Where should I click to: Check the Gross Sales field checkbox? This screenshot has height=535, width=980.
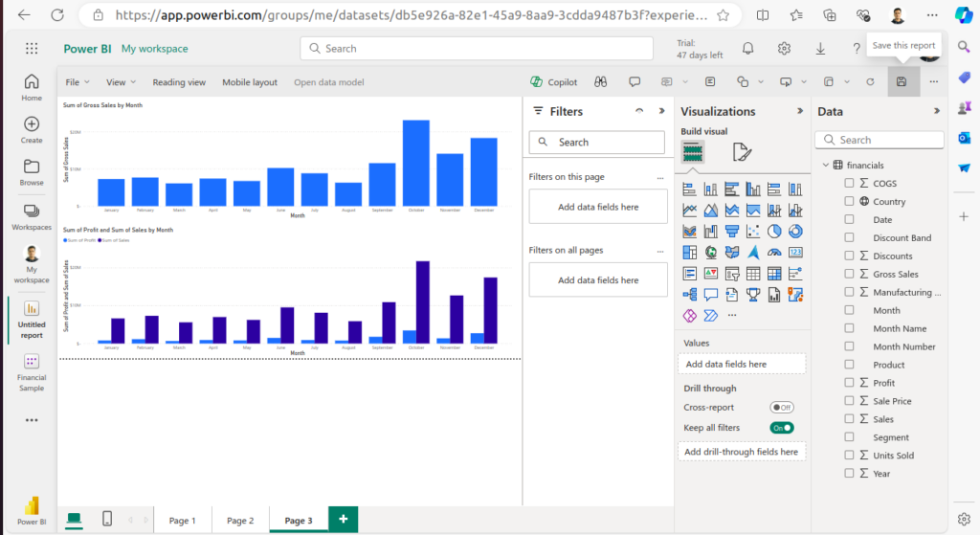849,274
